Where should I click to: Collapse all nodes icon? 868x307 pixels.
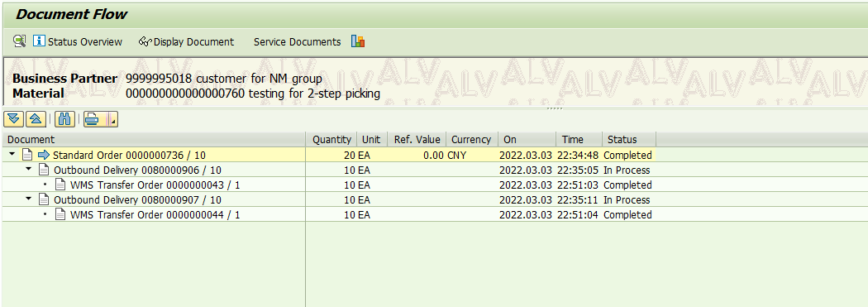point(36,118)
